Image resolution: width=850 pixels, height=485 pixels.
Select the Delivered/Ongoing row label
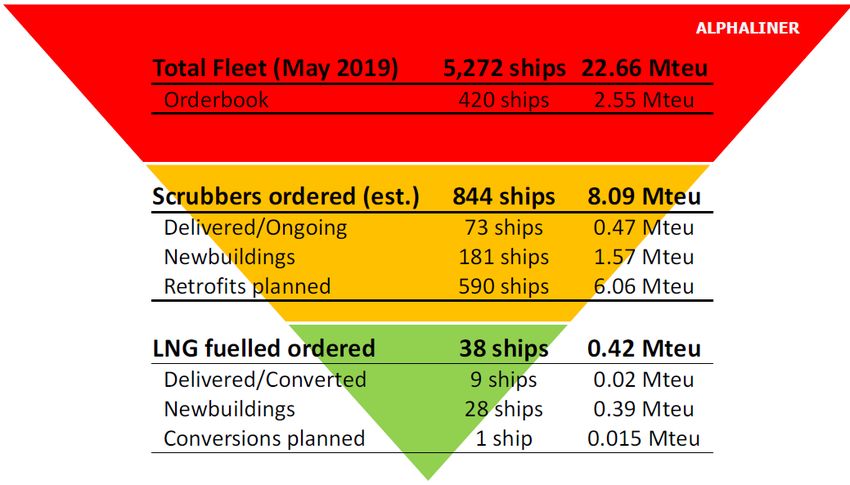(x=255, y=228)
